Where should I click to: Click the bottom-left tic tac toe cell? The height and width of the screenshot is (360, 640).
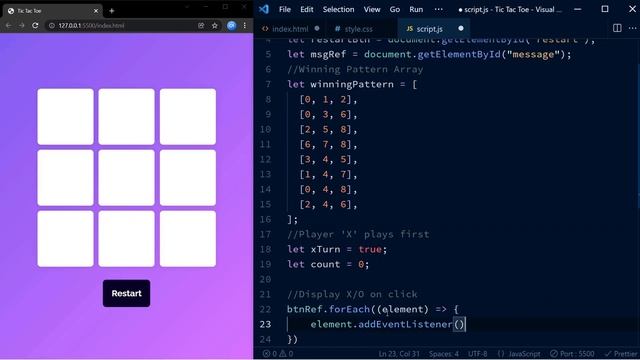(x=65, y=239)
